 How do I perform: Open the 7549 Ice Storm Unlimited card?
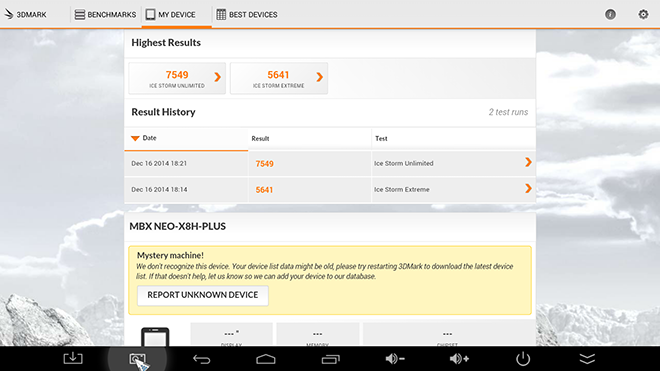177,78
